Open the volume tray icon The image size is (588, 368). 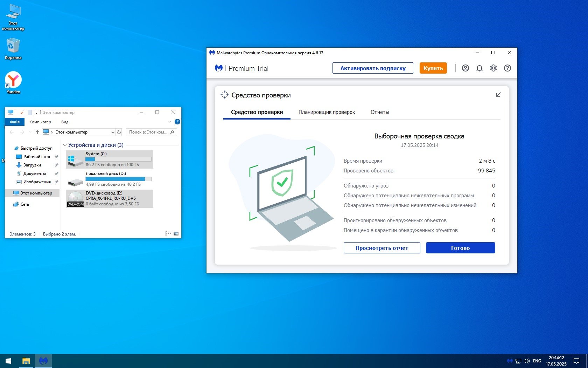pyautogui.click(x=526, y=361)
